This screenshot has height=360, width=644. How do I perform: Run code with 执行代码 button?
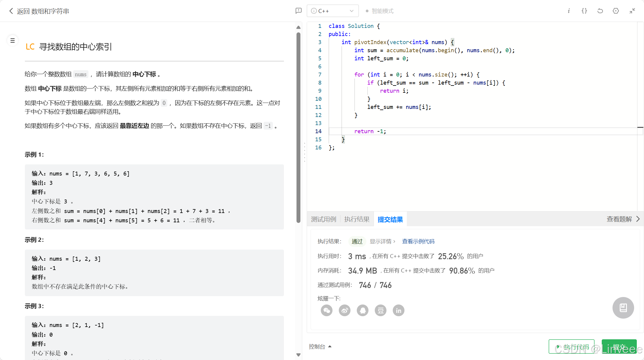click(571, 347)
